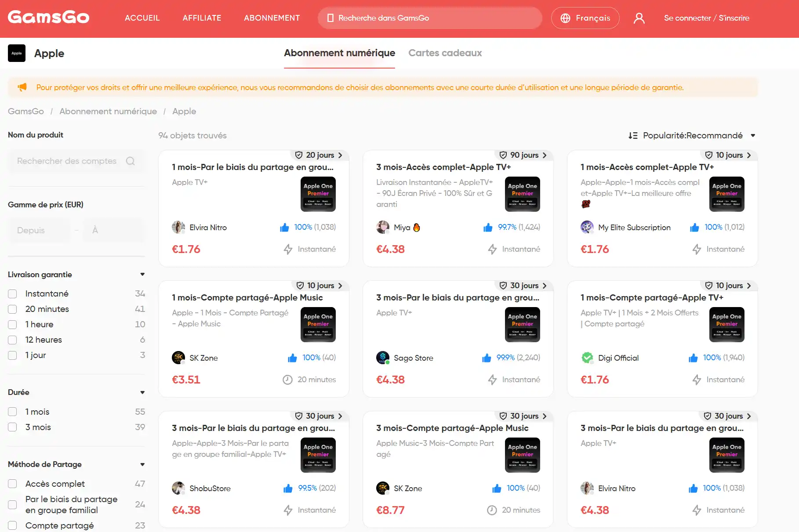The image size is (799, 532).
Task: Click the search magnifier in account filter
Action: pyautogui.click(x=131, y=161)
